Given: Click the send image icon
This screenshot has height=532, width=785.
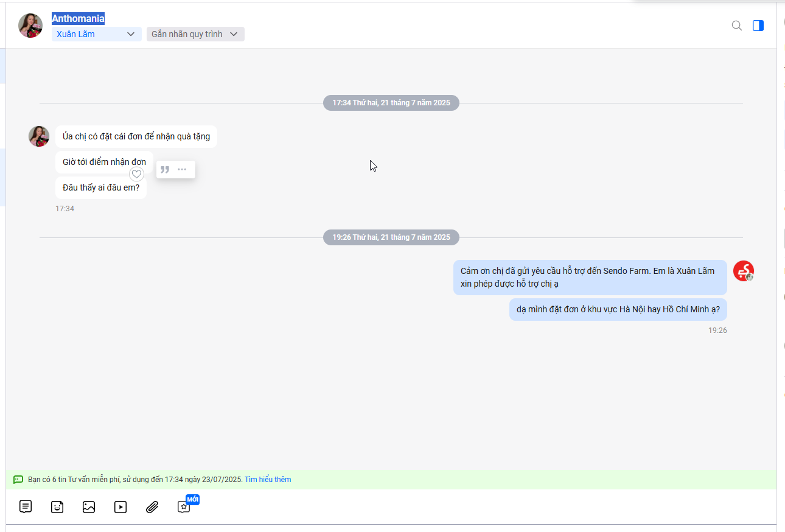Looking at the screenshot, I should (x=89, y=506).
